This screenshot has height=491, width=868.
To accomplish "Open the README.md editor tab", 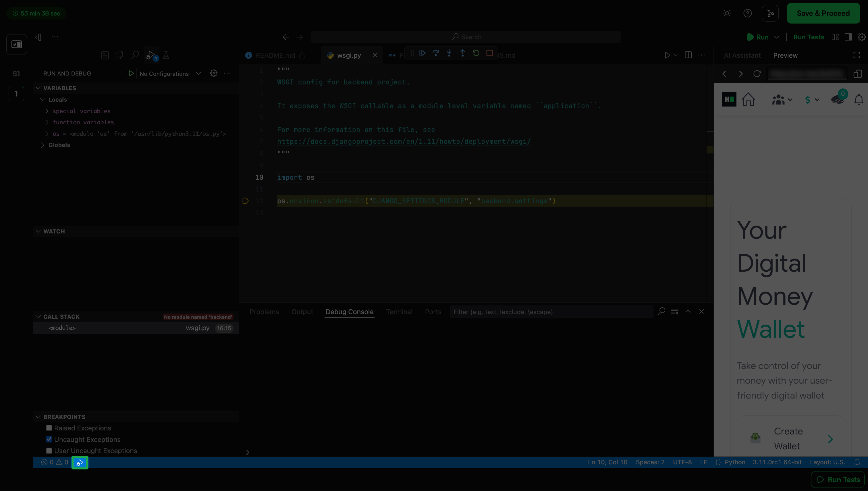I will [275, 55].
